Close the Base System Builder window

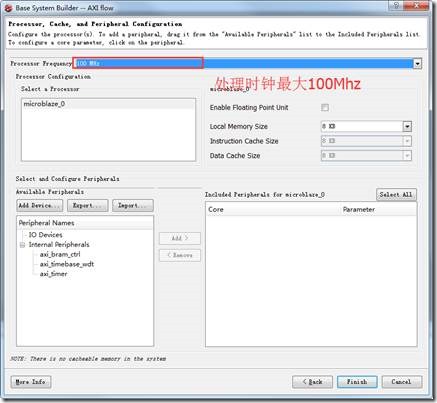[x=417, y=6]
